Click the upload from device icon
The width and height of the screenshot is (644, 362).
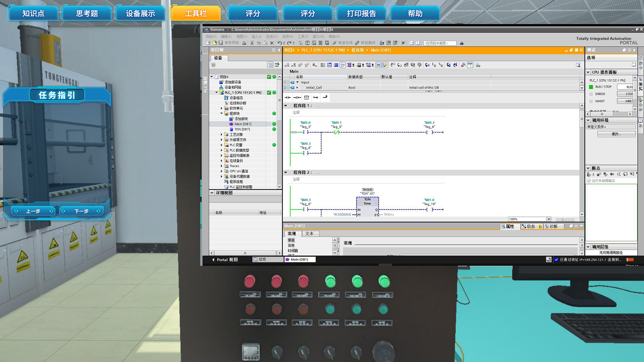click(x=314, y=43)
